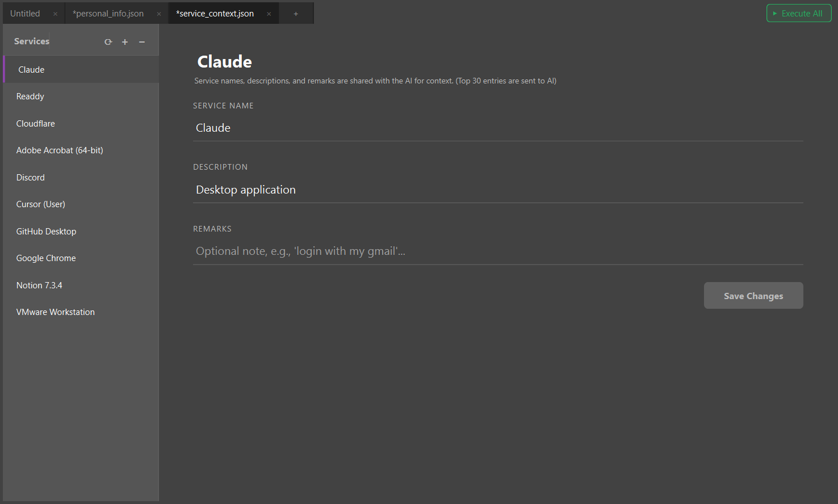Click the Save Changes button
This screenshot has width=838, height=504.
pyautogui.click(x=753, y=295)
